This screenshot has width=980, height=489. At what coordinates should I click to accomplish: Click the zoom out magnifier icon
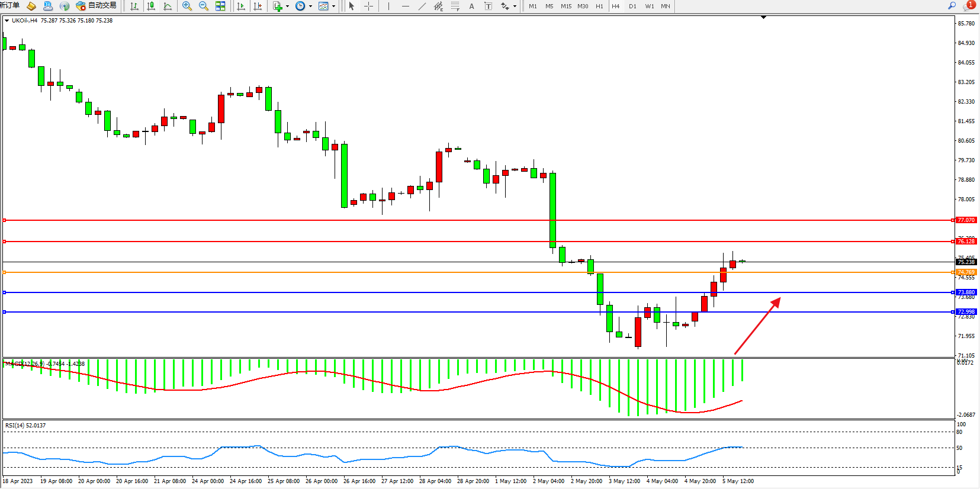(204, 6)
